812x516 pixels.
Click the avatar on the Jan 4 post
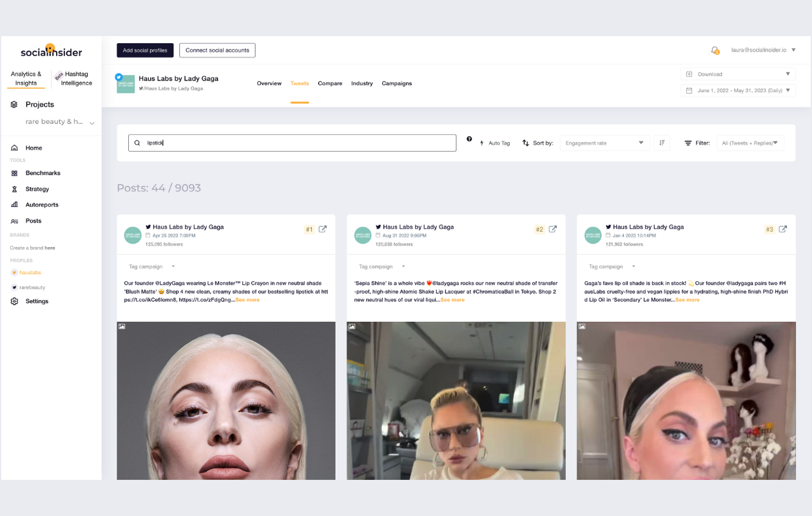(593, 235)
